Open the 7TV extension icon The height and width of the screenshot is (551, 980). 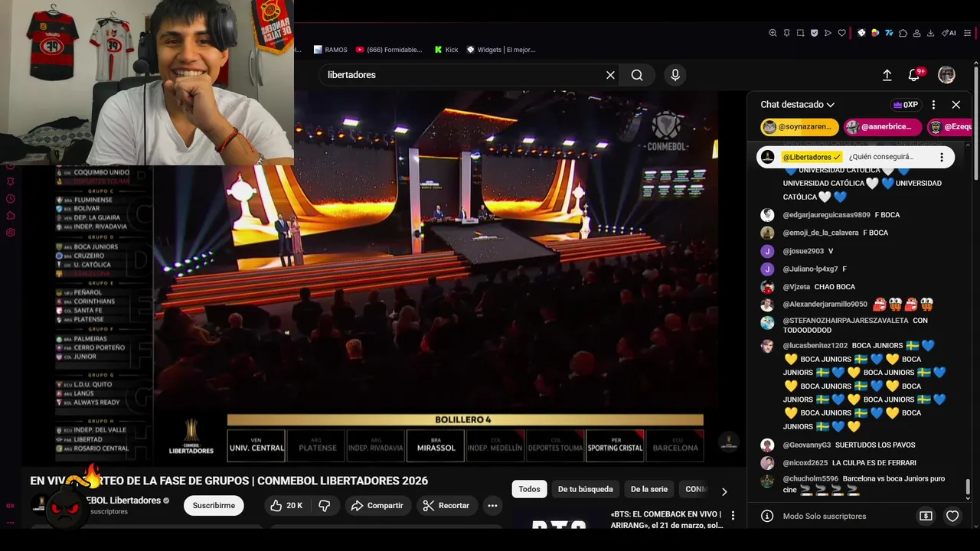pyautogui.click(x=889, y=33)
